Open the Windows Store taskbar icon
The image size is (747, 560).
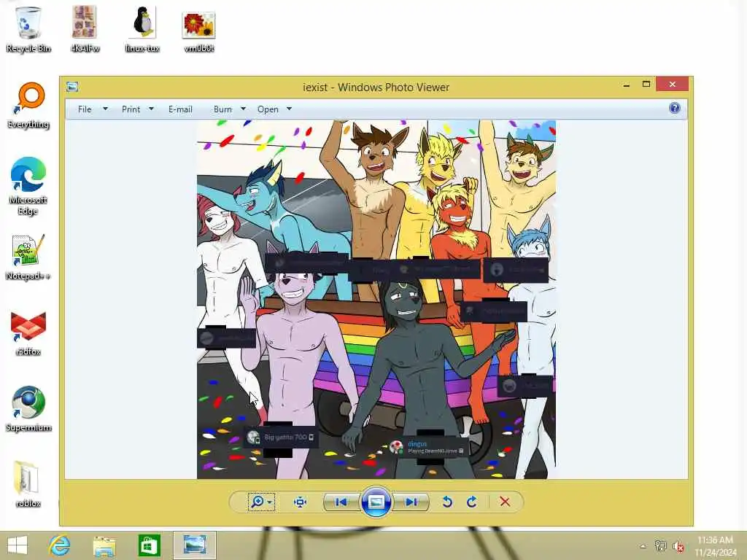149,545
